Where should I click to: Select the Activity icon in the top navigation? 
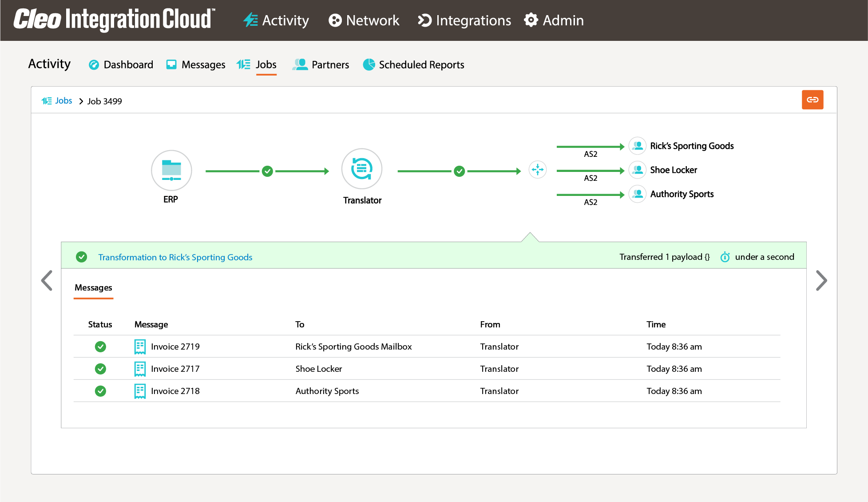click(x=250, y=20)
